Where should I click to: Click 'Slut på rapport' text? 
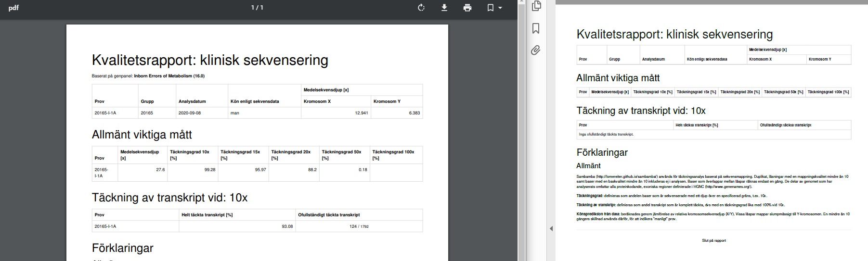coord(714,240)
